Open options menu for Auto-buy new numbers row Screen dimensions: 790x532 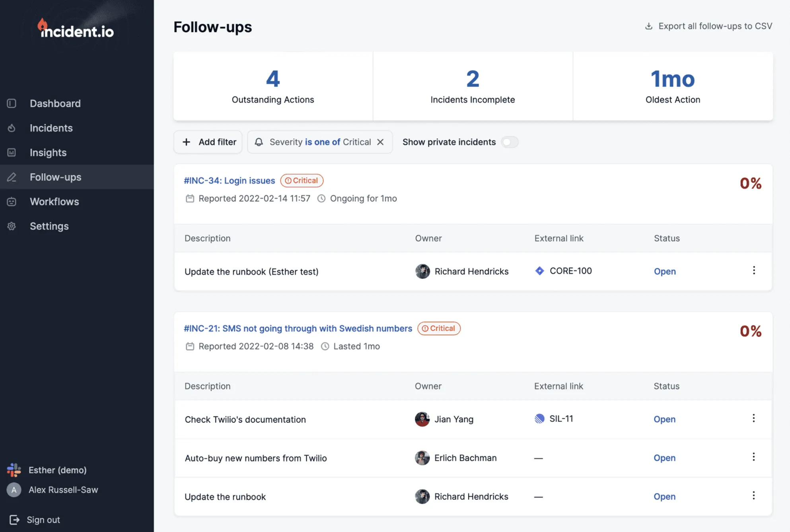[753, 457]
